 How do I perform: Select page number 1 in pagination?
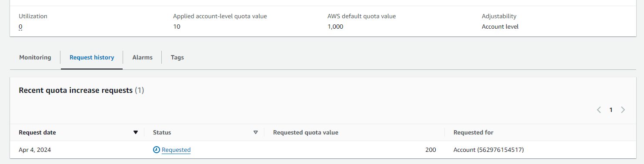(x=611, y=110)
